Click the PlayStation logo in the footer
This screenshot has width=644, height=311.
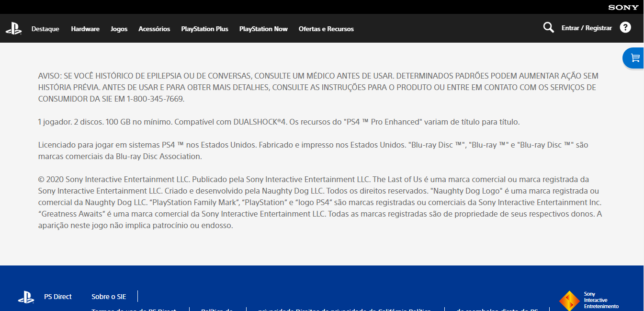click(26, 297)
